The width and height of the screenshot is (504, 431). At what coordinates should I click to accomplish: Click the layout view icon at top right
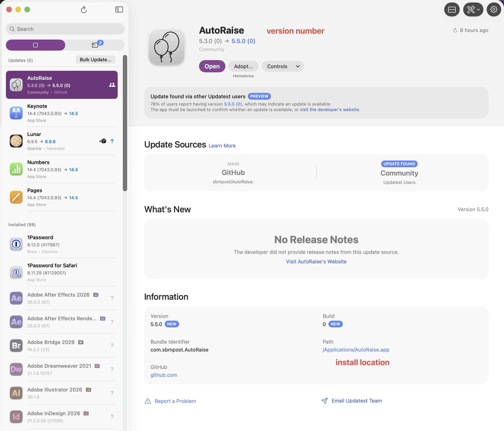[452, 9]
